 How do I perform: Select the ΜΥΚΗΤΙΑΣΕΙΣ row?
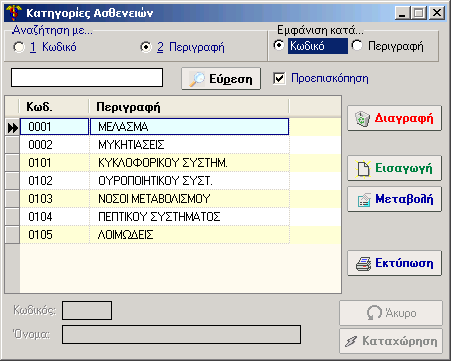[189, 145]
